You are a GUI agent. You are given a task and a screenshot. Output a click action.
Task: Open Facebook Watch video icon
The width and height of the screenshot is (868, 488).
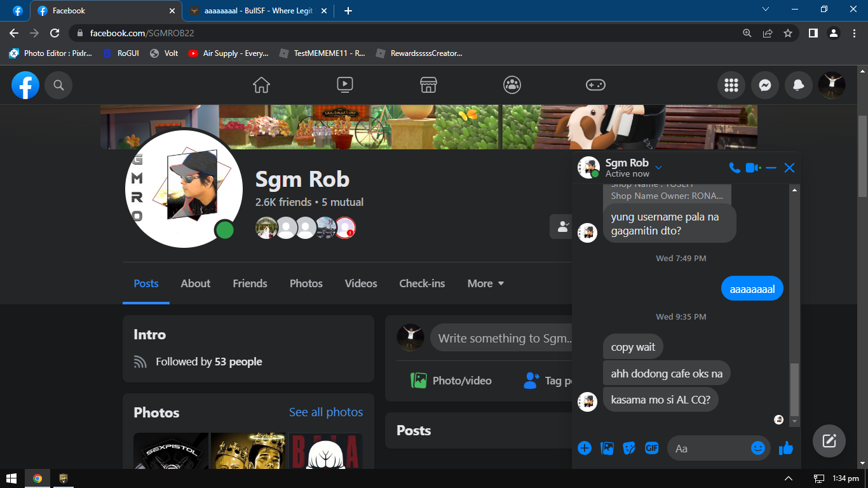click(x=344, y=85)
